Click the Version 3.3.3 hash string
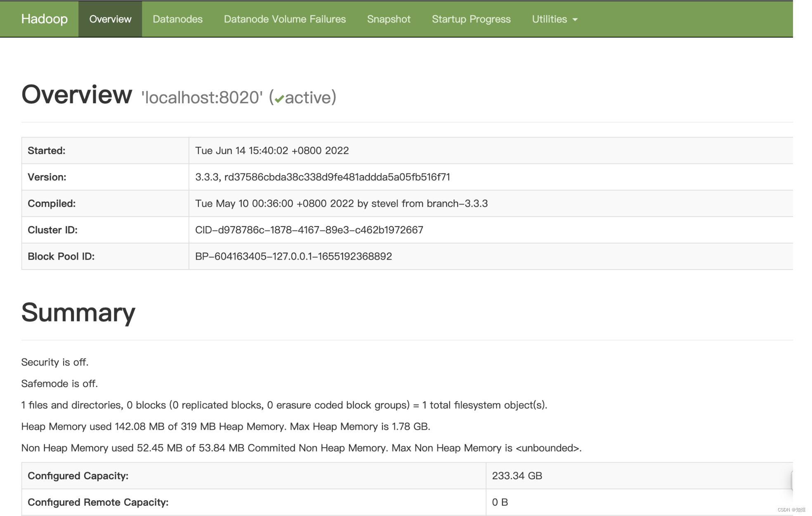The width and height of the screenshot is (812, 516). (322, 177)
